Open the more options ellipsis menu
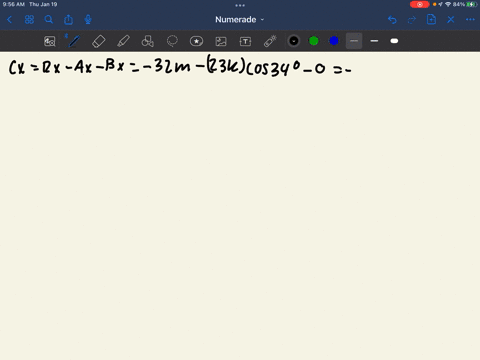The image size is (480, 360). click(470, 20)
